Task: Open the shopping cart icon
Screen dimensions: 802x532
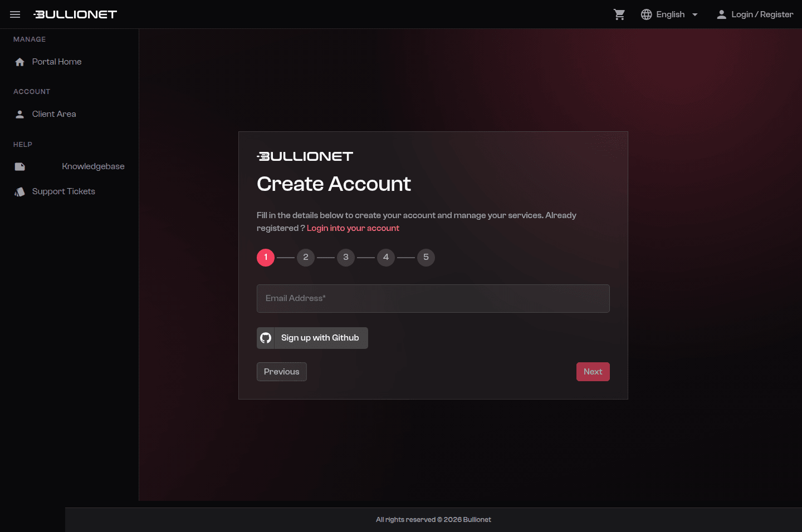Action: coord(619,14)
